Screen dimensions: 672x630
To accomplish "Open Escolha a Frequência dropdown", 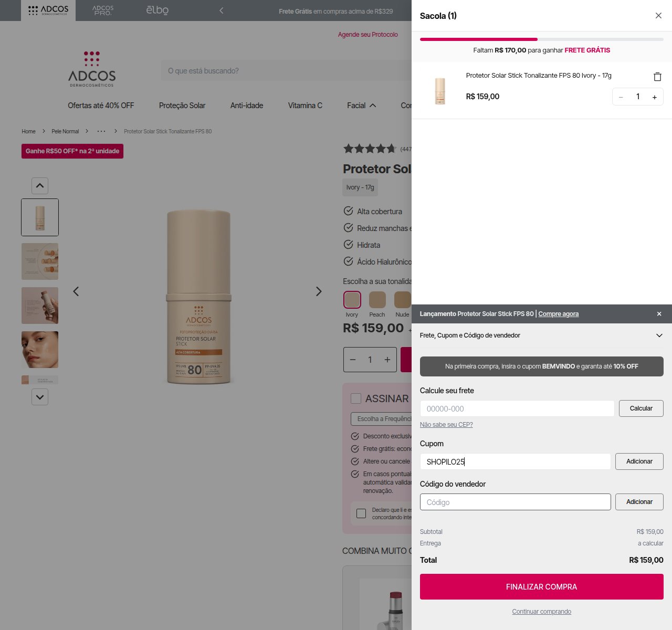I will 381,419.
